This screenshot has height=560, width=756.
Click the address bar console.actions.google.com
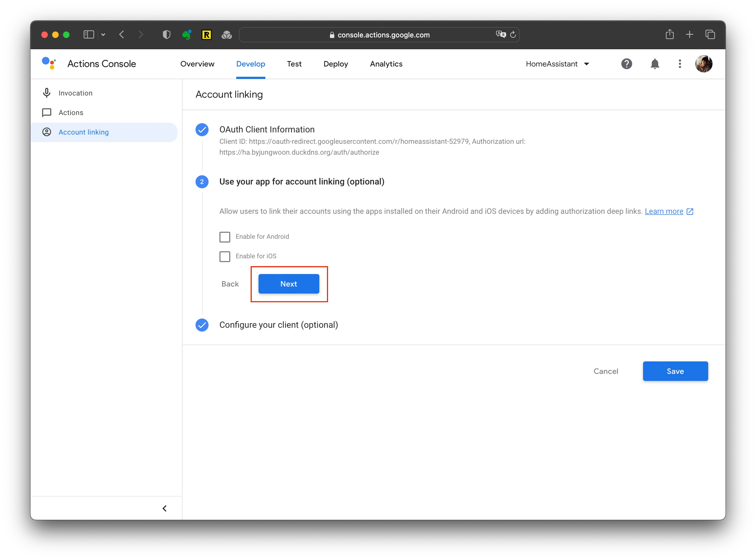click(x=379, y=34)
